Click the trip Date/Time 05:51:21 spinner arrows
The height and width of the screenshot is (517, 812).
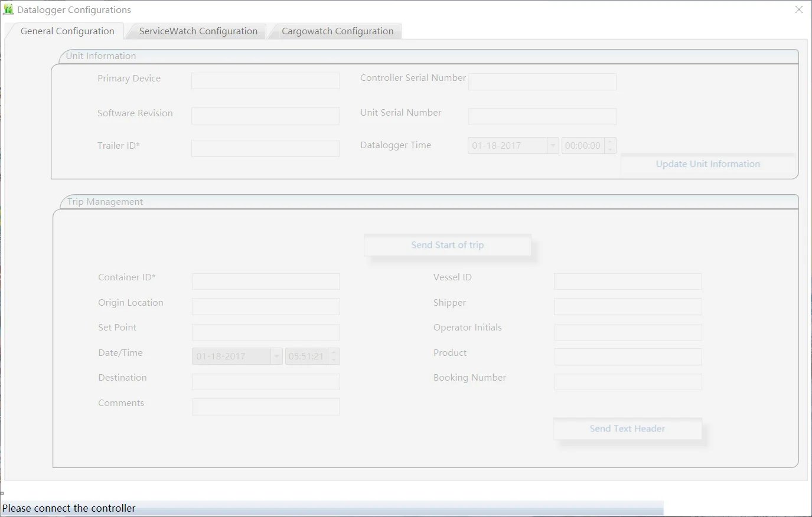point(334,356)
